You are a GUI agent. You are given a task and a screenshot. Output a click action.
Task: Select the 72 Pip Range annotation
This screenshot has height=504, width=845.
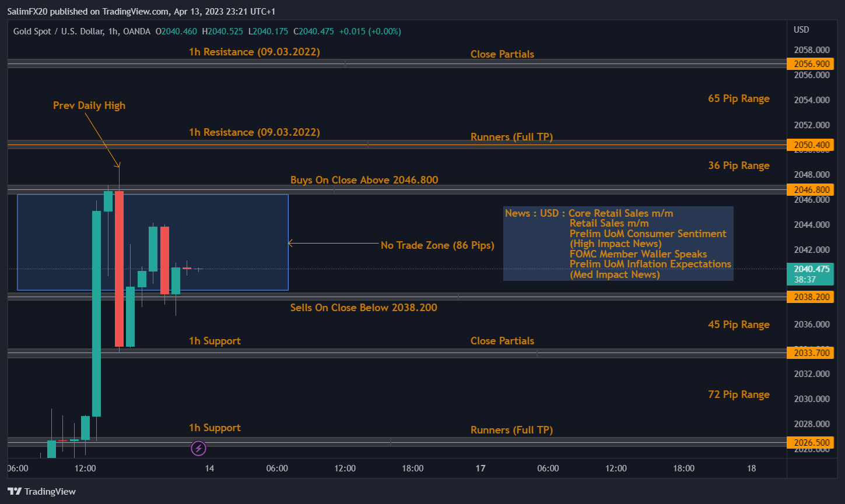(x=738, y=394)
